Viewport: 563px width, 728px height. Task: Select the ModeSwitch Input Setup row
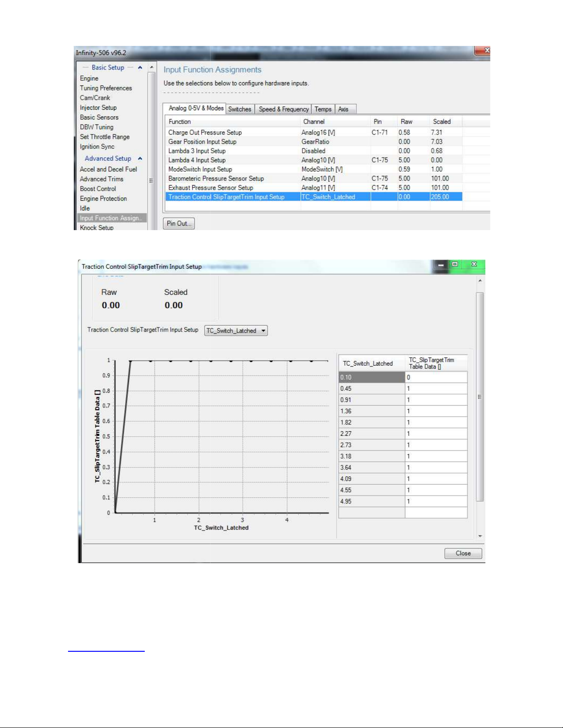coord(200,169)
